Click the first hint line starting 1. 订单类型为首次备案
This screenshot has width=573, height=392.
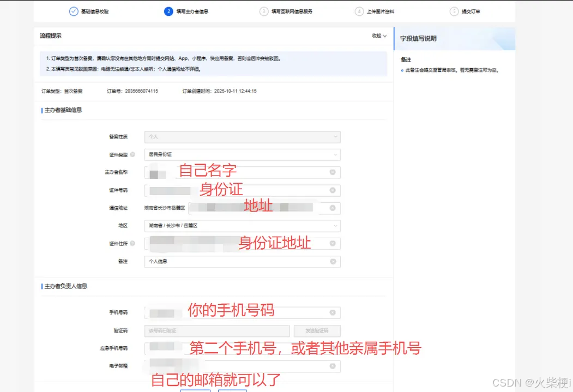pyautogui.click(x=164, y=58)
